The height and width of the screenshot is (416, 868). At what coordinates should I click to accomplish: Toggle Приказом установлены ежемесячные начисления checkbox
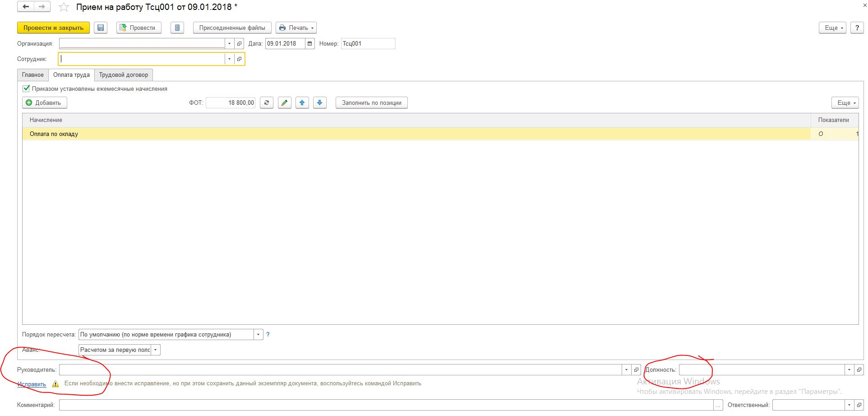click(x=26, y=89)
